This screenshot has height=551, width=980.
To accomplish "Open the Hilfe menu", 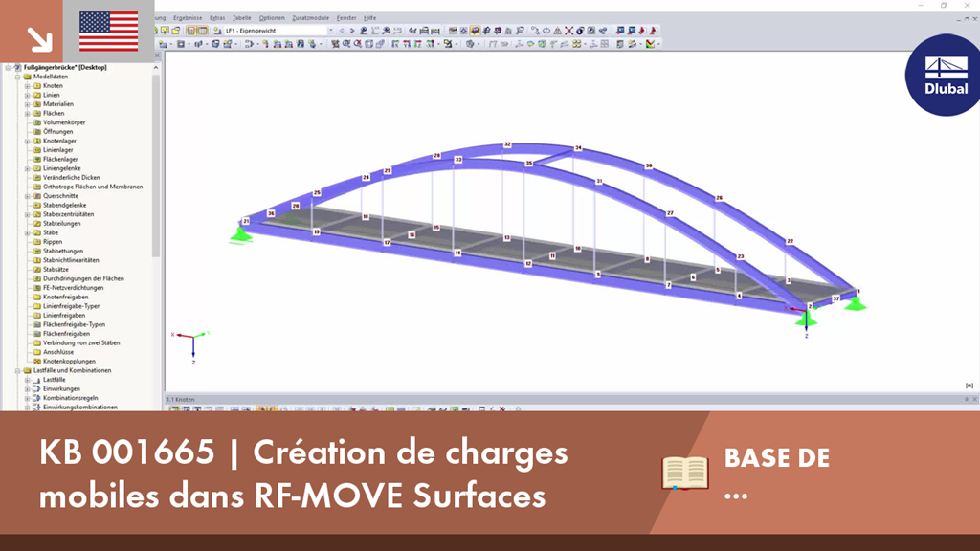I will tap(370, 18).
